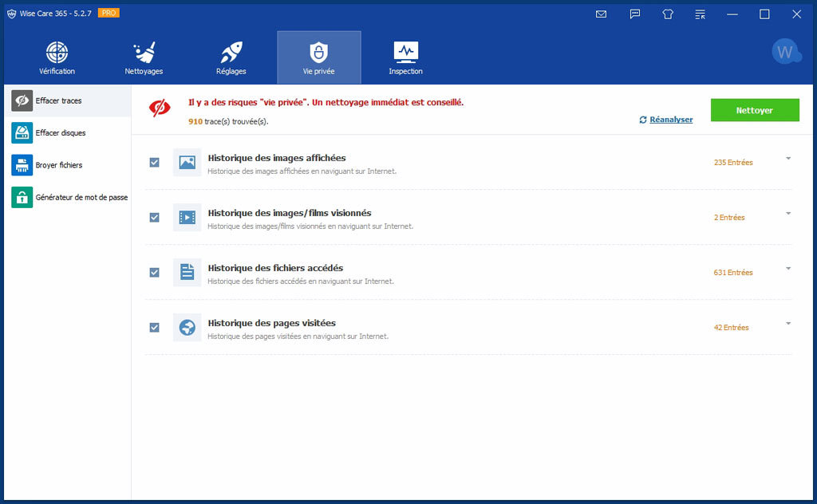Click the red crossed-eye privacy risk icon
The height and width of the screenshot is (504, 817).
(x=160, y=108)
